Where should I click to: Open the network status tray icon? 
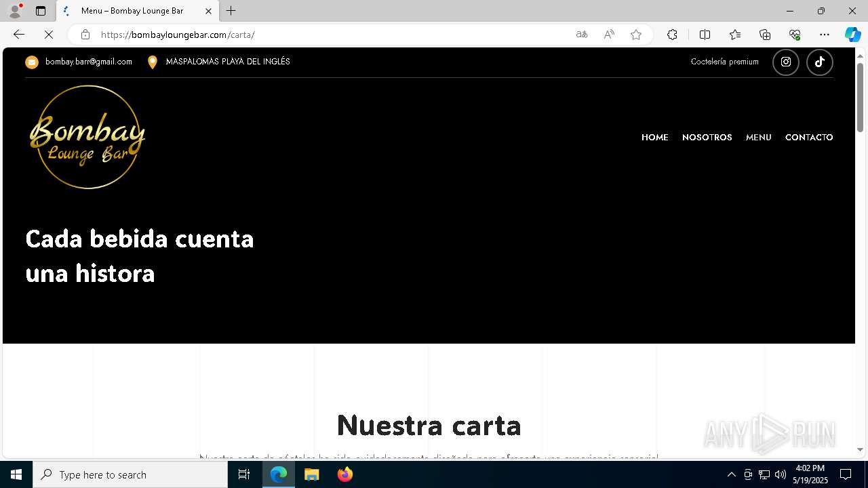coord(764,474)
